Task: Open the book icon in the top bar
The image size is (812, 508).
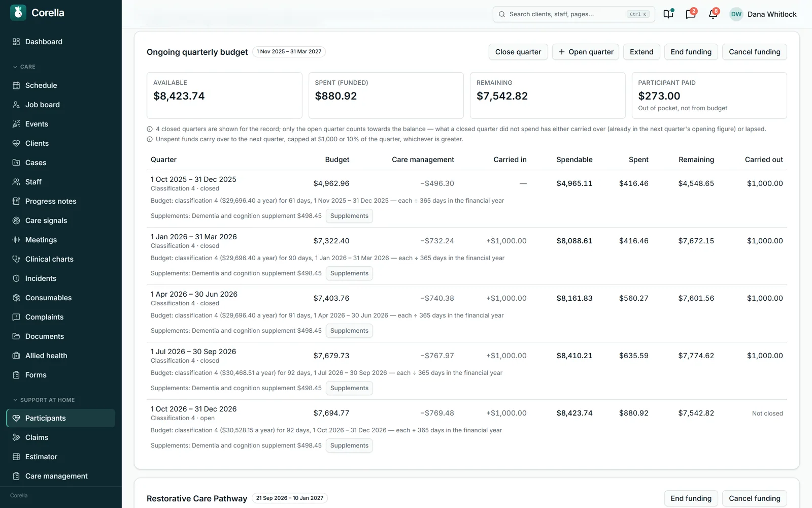Action: click(x=668, y=14)
